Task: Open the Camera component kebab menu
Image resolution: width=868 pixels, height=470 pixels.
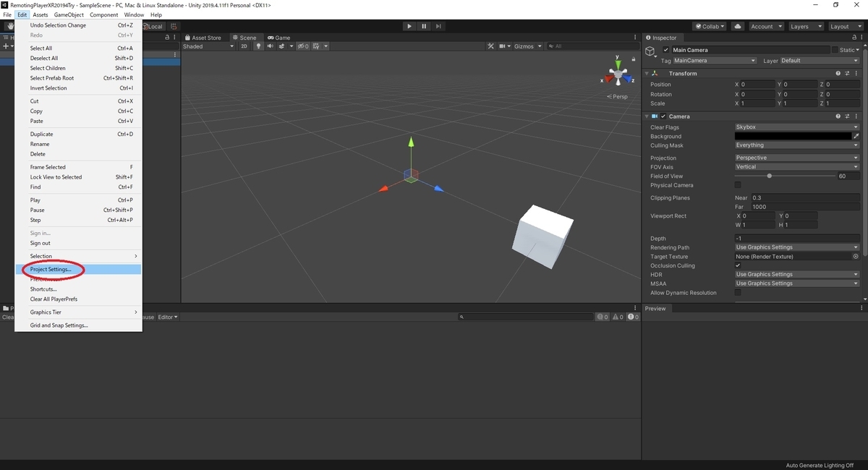Action: [858, 116]
